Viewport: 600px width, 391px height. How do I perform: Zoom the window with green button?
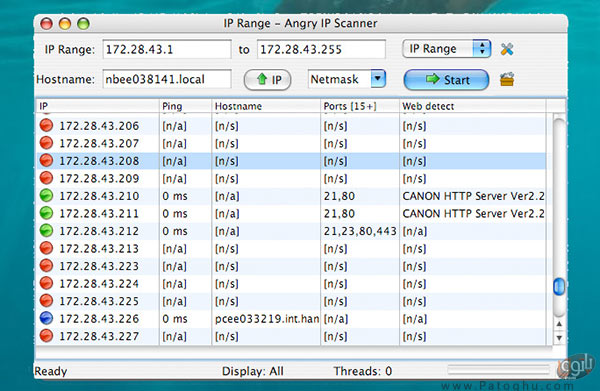pos(83,24)
